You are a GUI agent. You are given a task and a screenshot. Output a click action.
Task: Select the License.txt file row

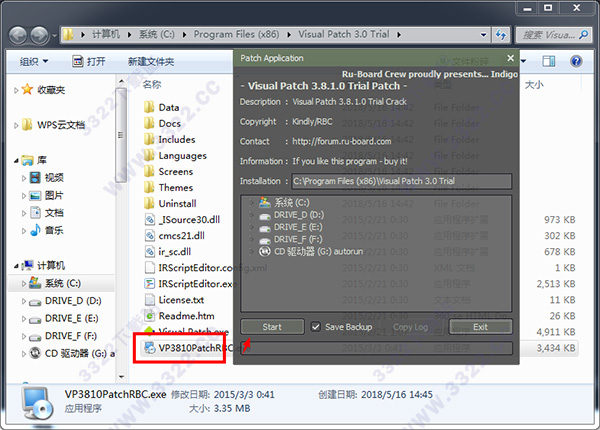174,300
